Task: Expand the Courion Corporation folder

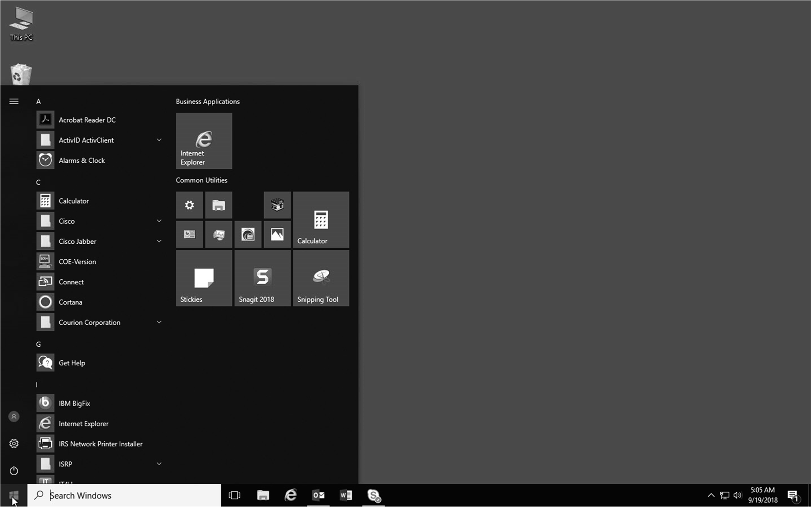Action: 159,322
